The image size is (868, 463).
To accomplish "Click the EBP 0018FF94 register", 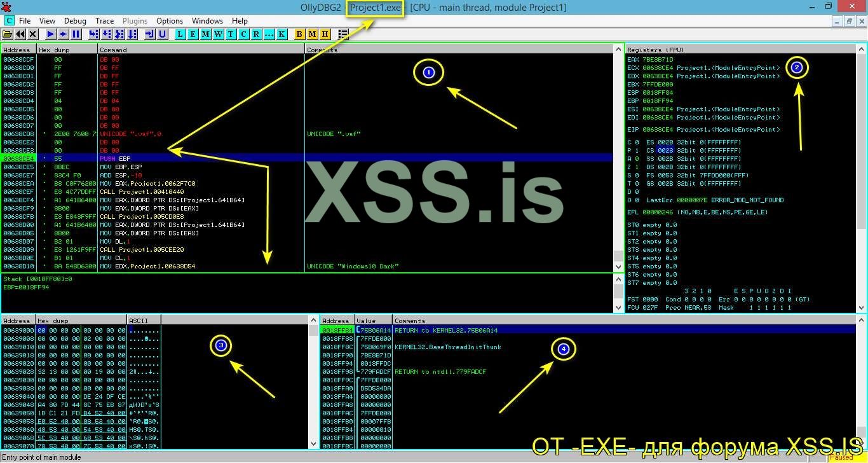I will click(x=650, y=100).
